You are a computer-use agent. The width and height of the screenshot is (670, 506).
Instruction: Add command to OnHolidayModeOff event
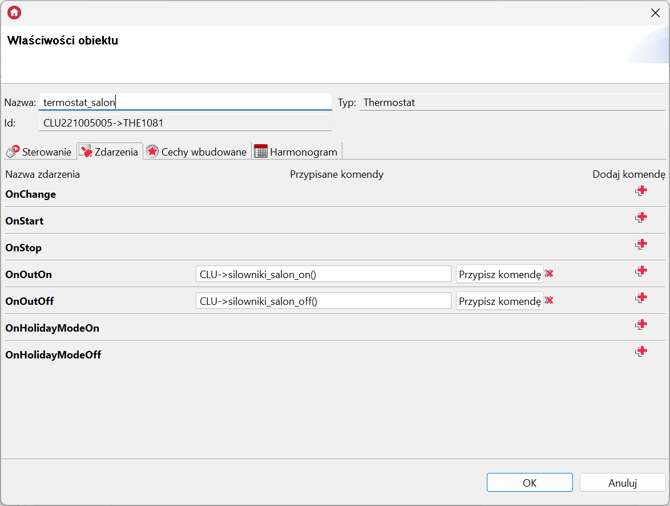(x=641, y=352)
